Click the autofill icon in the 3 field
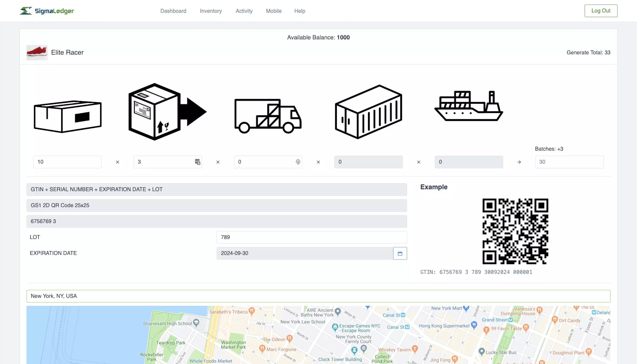The width and height of the screenshot is (637, 364). 197,162
